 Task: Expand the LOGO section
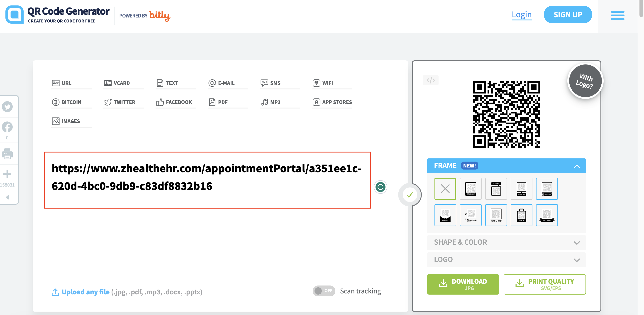pos(507,260)
